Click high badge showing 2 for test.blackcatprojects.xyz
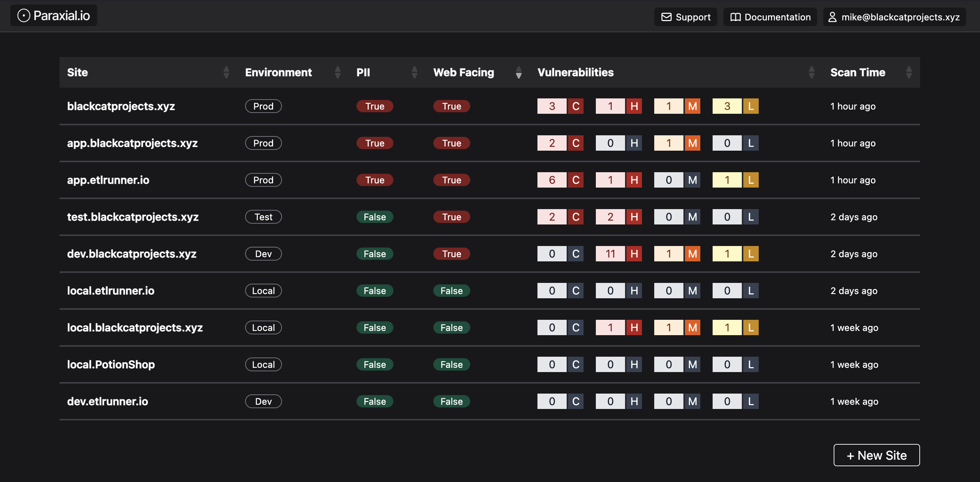980x482 pixels. click(x=619, y=217)
